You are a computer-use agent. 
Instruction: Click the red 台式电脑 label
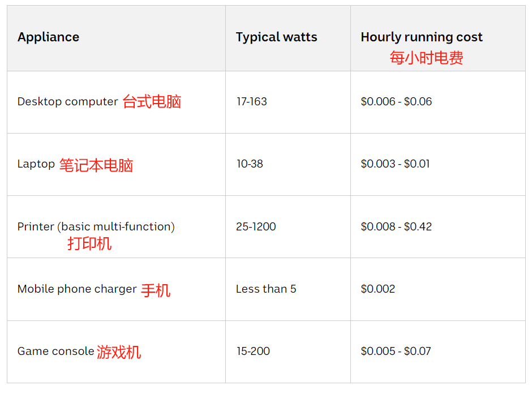click(152, 101)
